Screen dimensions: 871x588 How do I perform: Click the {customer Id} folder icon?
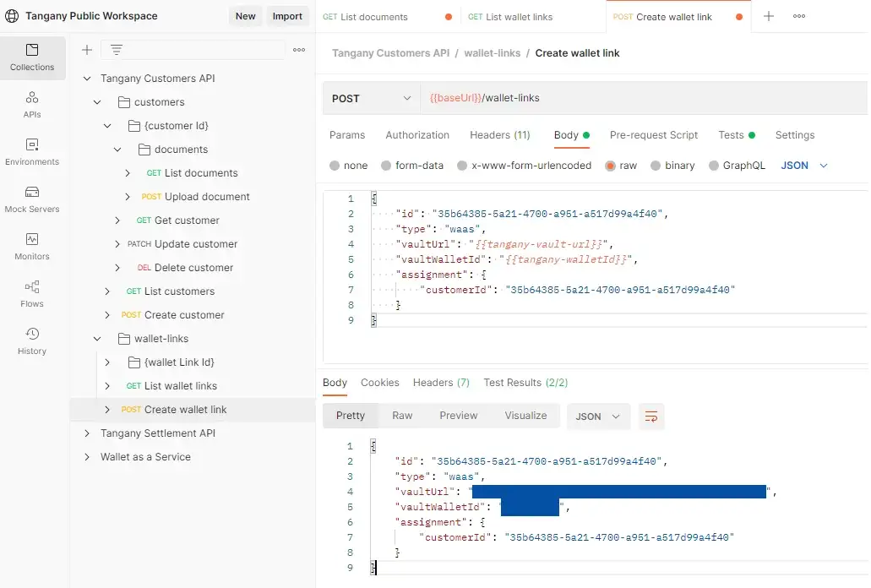pyautogui.click(x=133, y=126)
